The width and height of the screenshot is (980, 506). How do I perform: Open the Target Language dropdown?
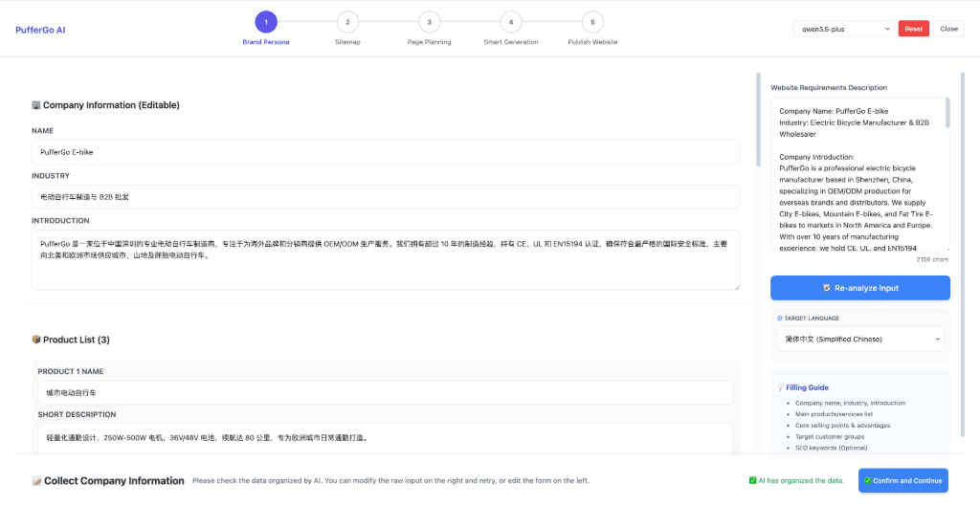pyautogui.click(x=860, y=339)
